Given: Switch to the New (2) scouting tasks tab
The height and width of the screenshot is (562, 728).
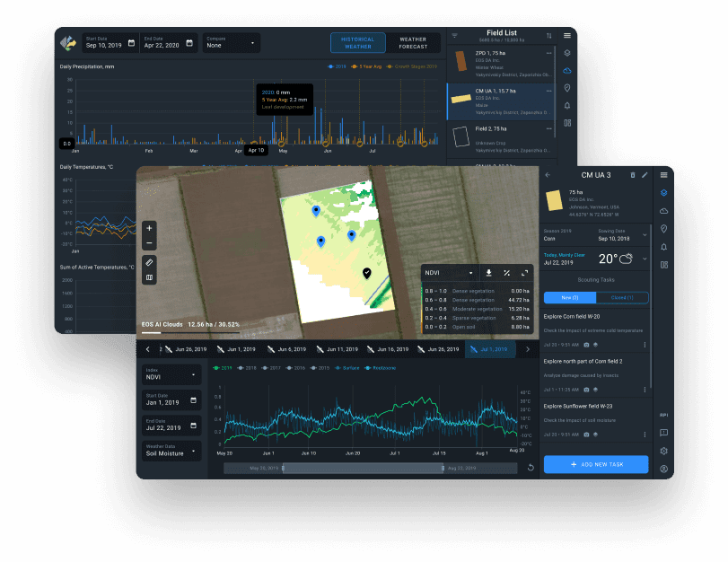Looking at the screenshot, I should click(570, 298).
